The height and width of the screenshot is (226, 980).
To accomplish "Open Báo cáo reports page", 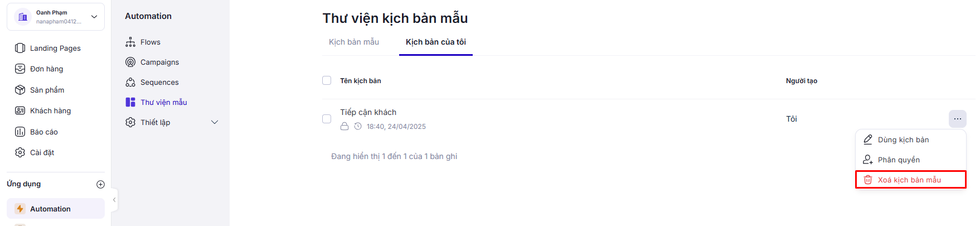I will (x=43, y=132).
